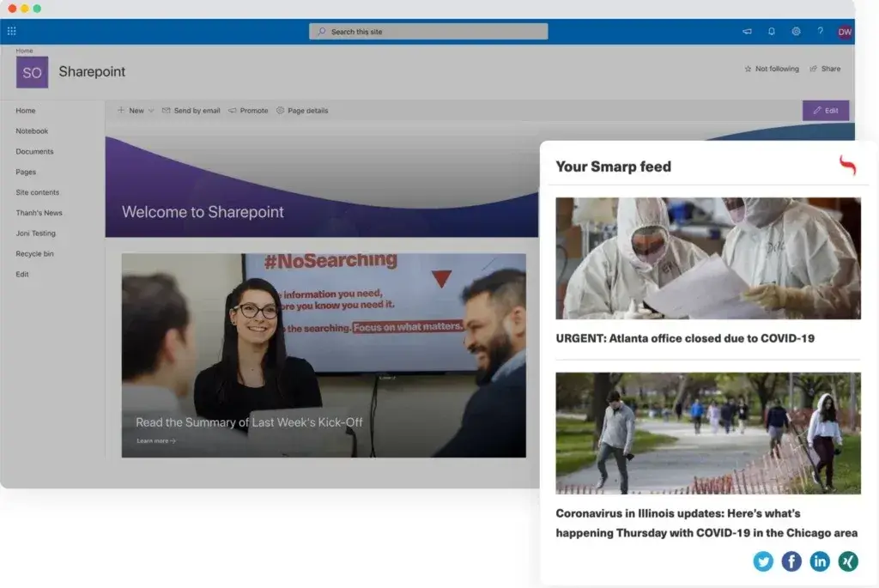The width and height of the screenshot is (879, 588).
Task: Click the help question mark icon
Action: [820, 32]
